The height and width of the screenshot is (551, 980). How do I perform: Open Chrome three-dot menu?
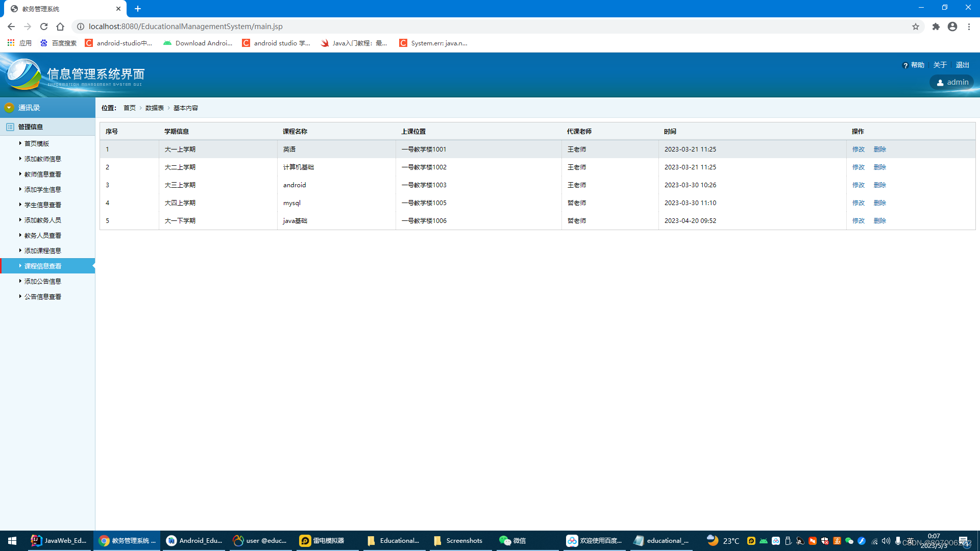[x=969, y=27]
